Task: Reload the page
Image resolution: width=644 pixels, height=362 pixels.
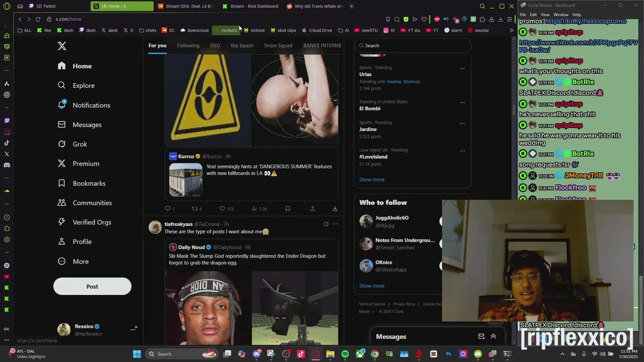Action: tap(38, 19)
